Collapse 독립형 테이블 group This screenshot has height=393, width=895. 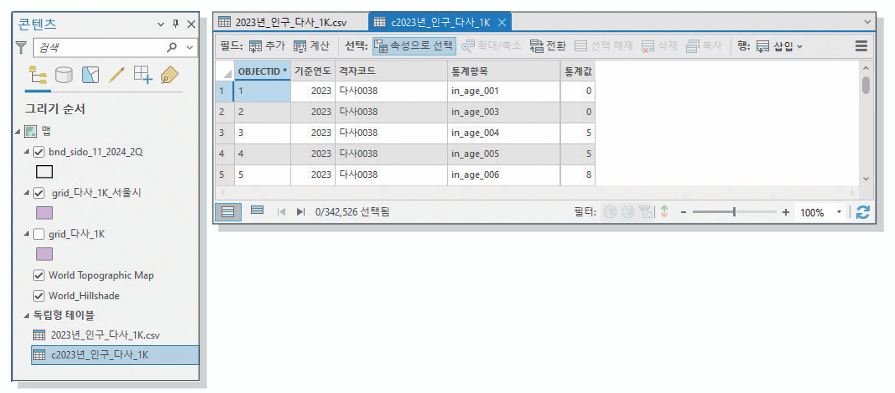click(x=27, y=315)
